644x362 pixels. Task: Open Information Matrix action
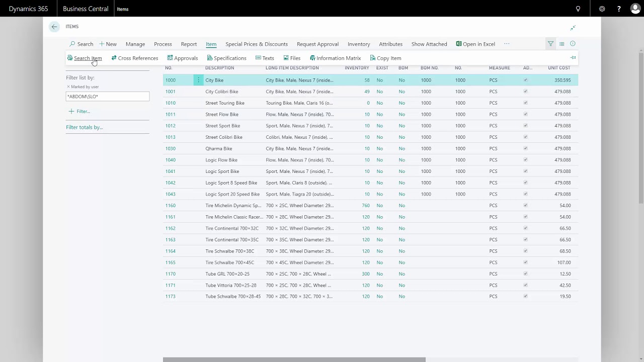click(x=335, y=58)
